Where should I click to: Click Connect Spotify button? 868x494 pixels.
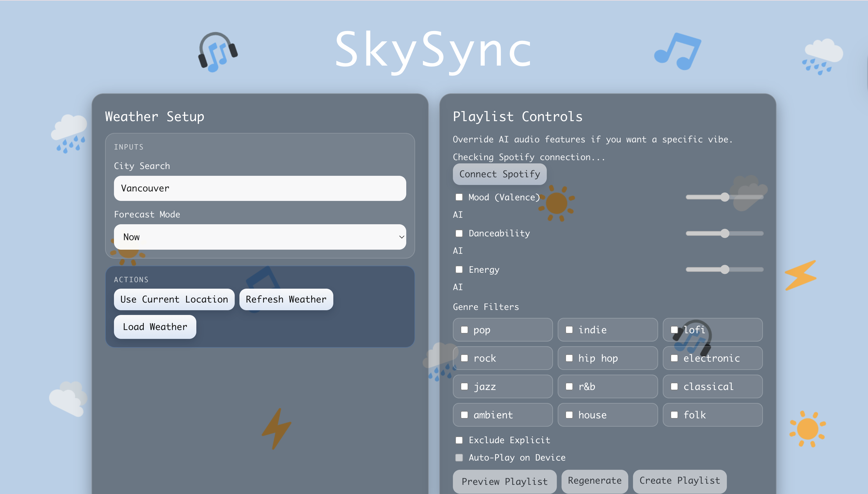pos(500,174)
